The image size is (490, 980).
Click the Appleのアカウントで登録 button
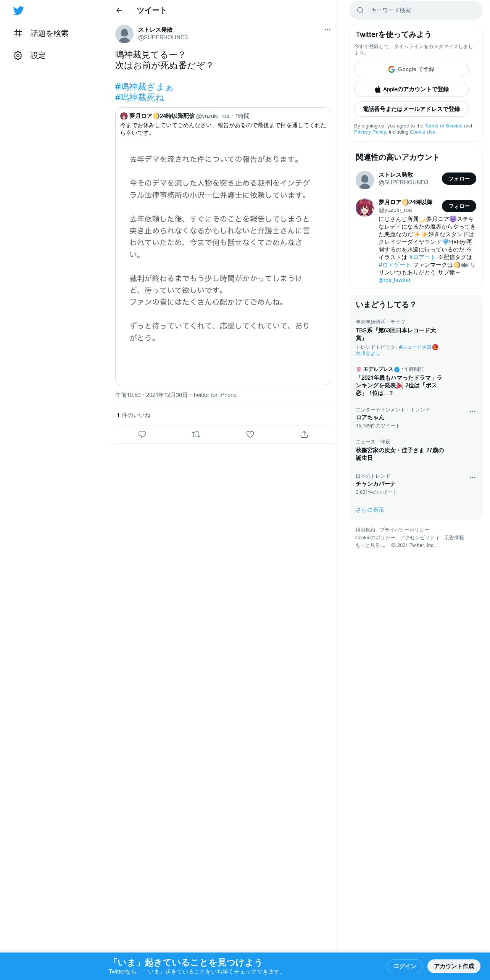411,89
